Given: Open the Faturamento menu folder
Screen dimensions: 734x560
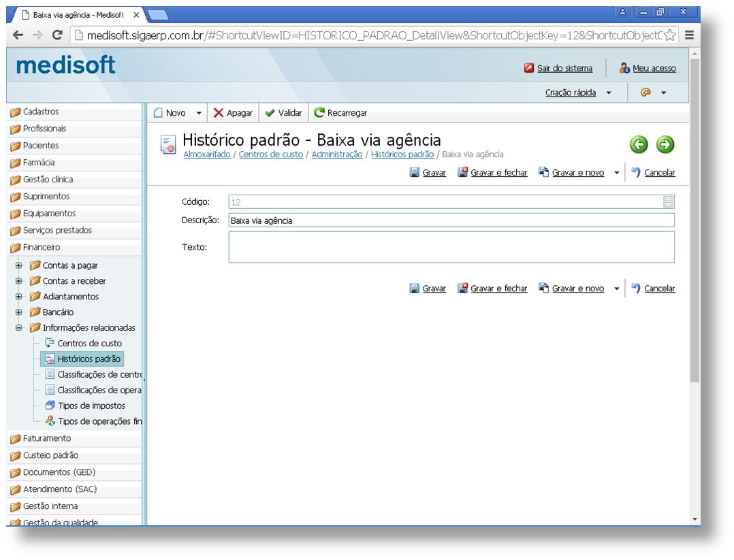Looking at the screenshot, I should click(x=74, y=438).
